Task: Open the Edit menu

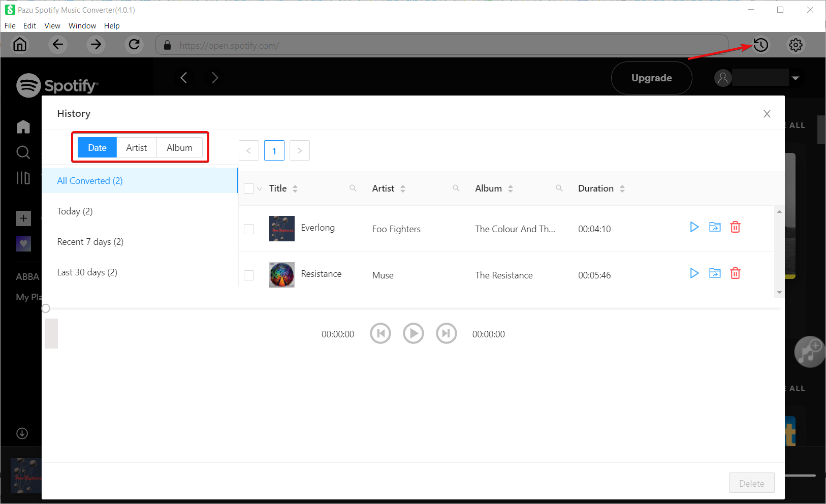Action: pos(30,26)
